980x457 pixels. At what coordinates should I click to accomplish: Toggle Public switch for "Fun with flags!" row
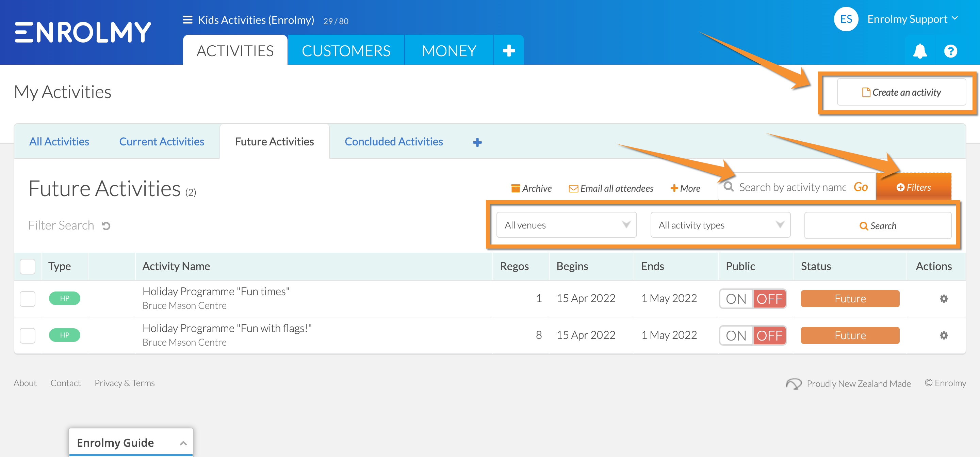pos(752,335)
